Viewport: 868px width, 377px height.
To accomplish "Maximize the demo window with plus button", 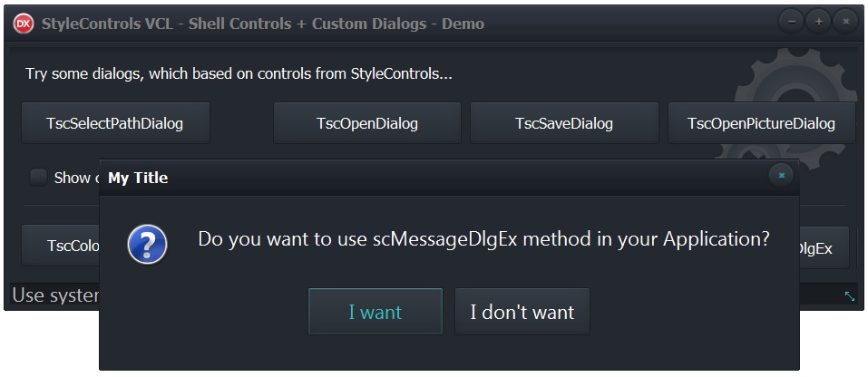I will (819, 22).
